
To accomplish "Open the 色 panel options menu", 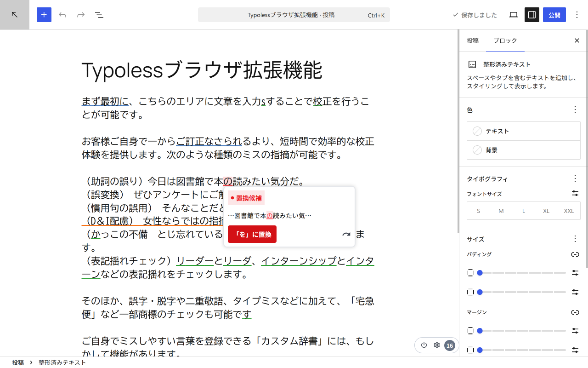I will [575, 109].
